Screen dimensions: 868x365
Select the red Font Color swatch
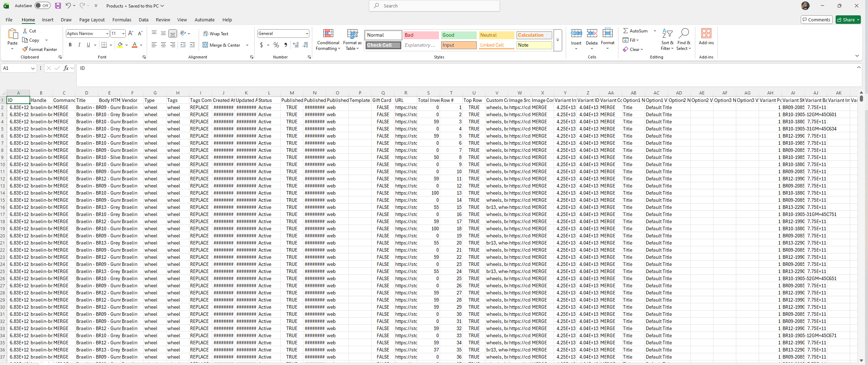tap(135, 45)
